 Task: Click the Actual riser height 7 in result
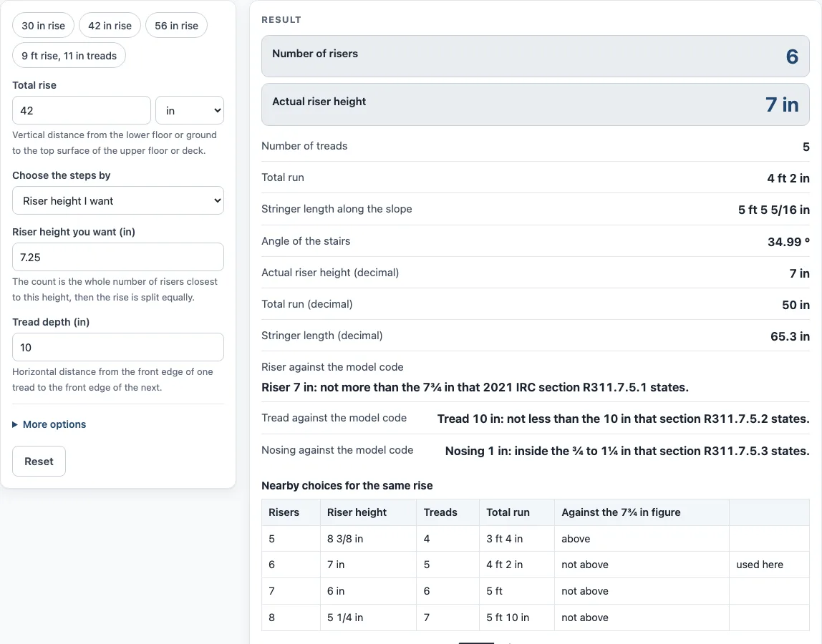[x=782, y=104]
